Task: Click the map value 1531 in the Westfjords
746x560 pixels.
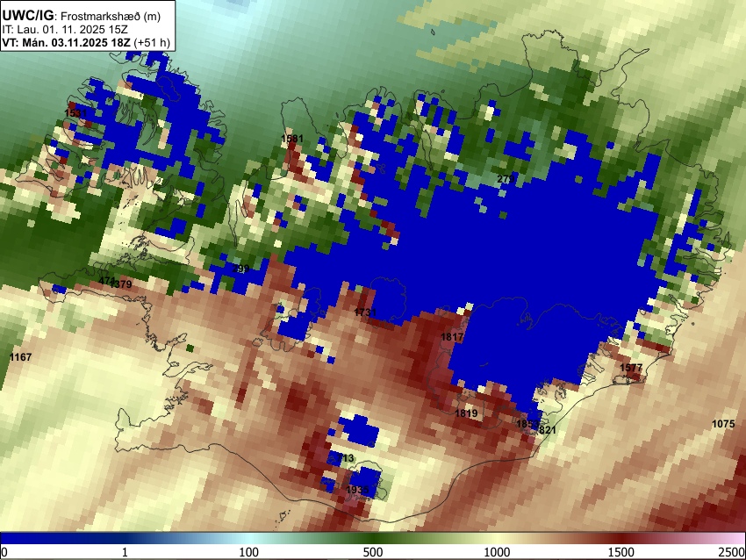Action: [75, 112]
